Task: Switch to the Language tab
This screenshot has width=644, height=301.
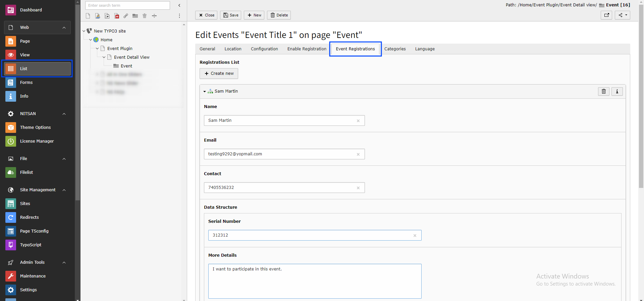Action: coord(425,49)
